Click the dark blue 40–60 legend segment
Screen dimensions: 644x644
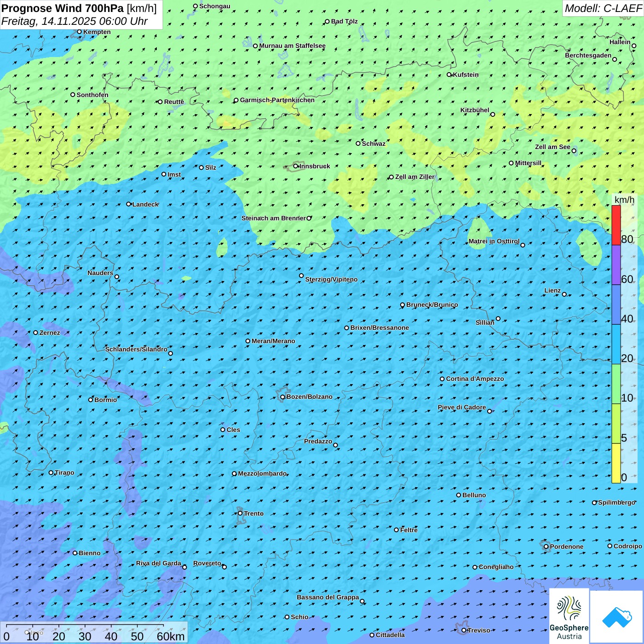(x=616, y=305)
